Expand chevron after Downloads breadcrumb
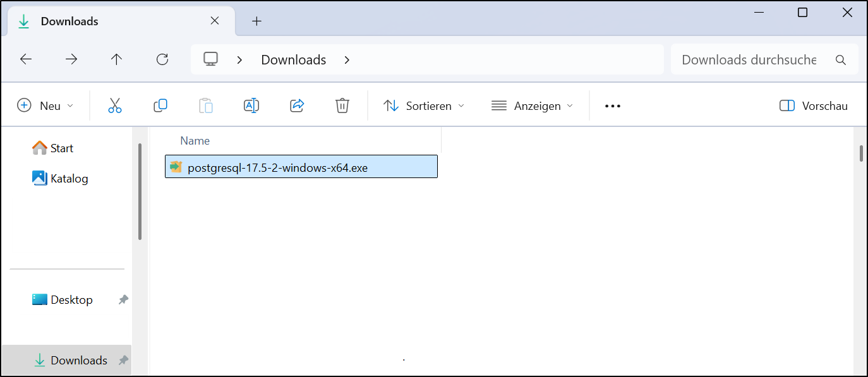The width and height of the screenshot is (868, 377). (x=347, y=60)
